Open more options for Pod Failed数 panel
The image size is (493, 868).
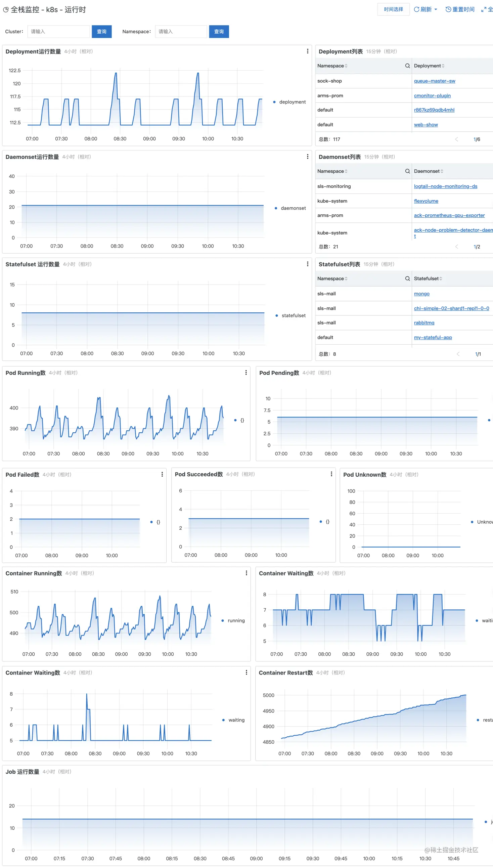click(x=162, y=474)
